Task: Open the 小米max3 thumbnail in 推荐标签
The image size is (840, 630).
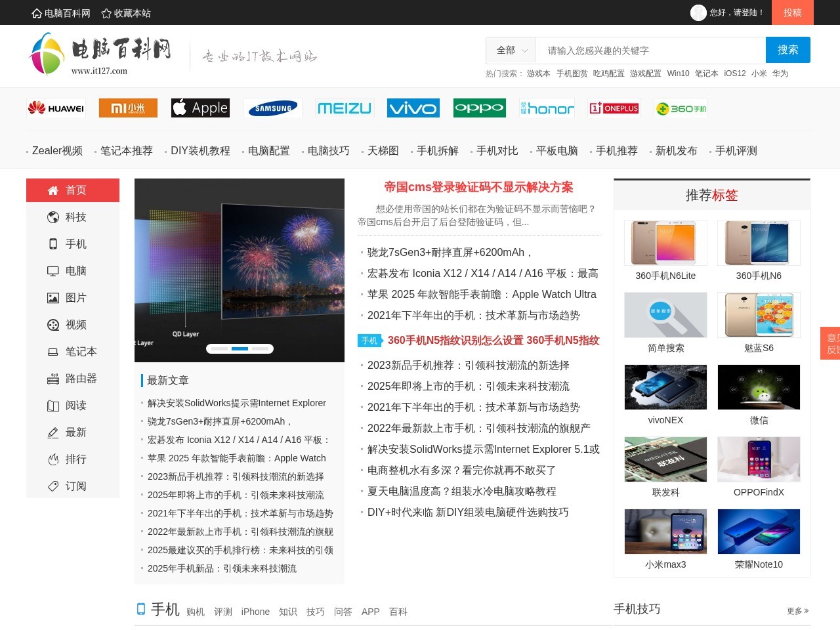Action: pyautogui.click(x=665, y=531)
